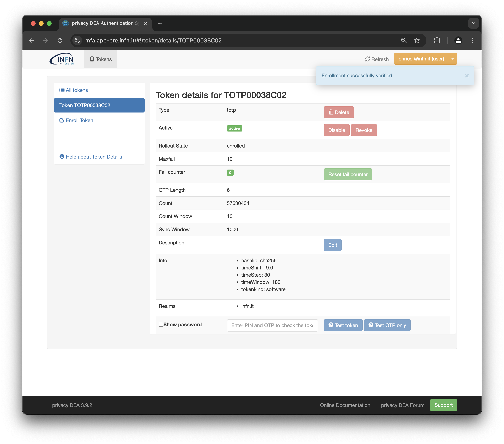Click the Disable token icon
The image size is (504, 444).
pyautogui.click(x=336, y=130)
